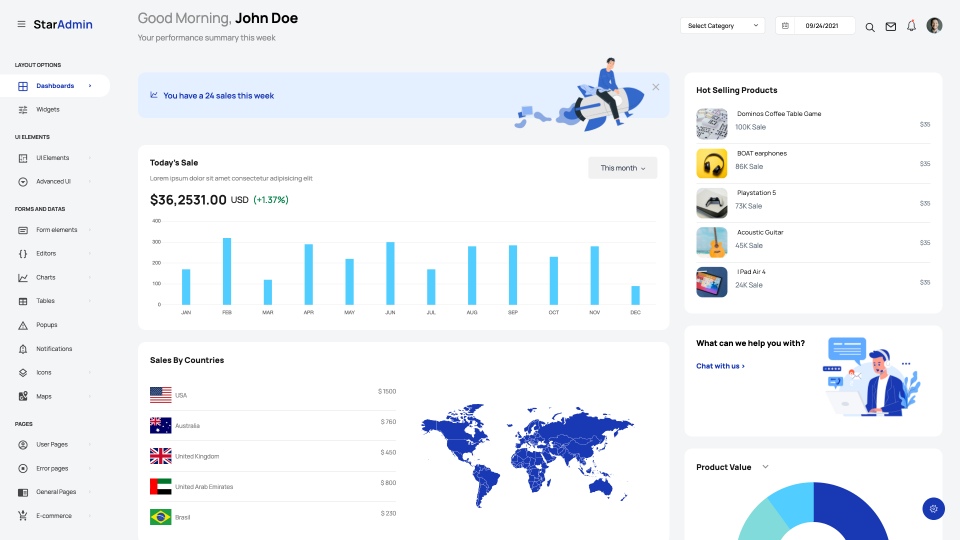Image resolution: width=960 pixels, height=540 pixels.
Task: Open the search icon in header
Action: pos(870,27)
